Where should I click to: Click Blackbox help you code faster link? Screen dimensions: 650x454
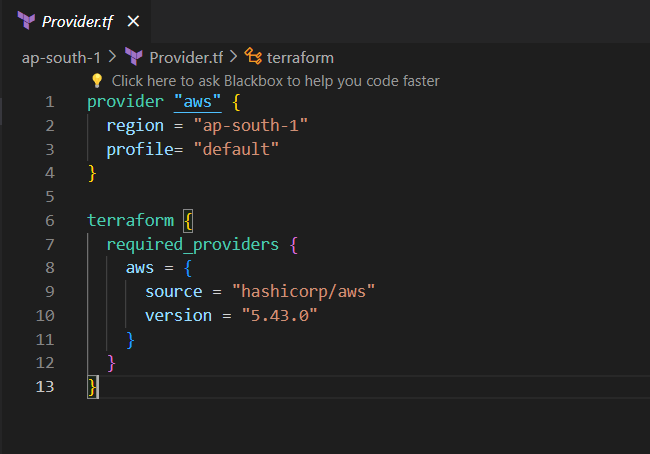pos(275,81)
